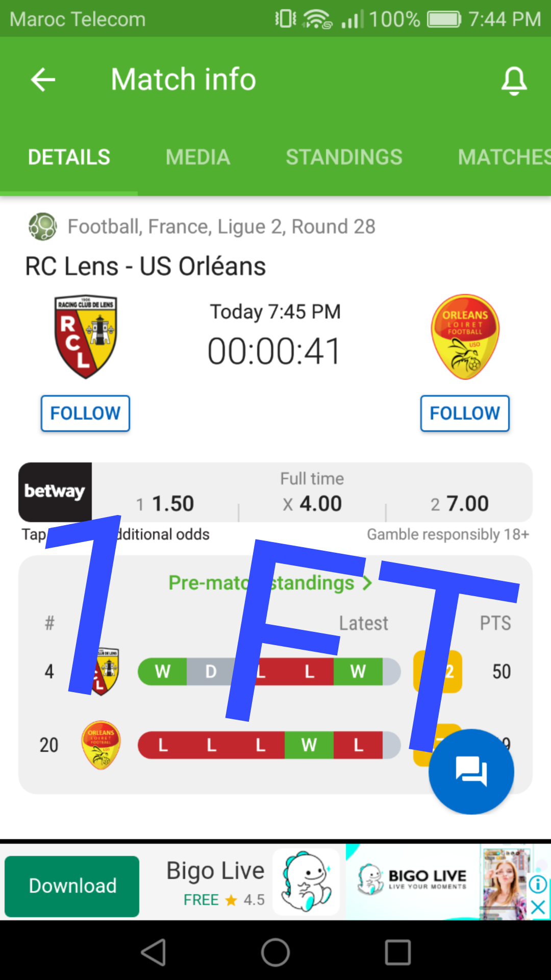Select the home win odds 1.50
The image size is (551, 980).
165,504
